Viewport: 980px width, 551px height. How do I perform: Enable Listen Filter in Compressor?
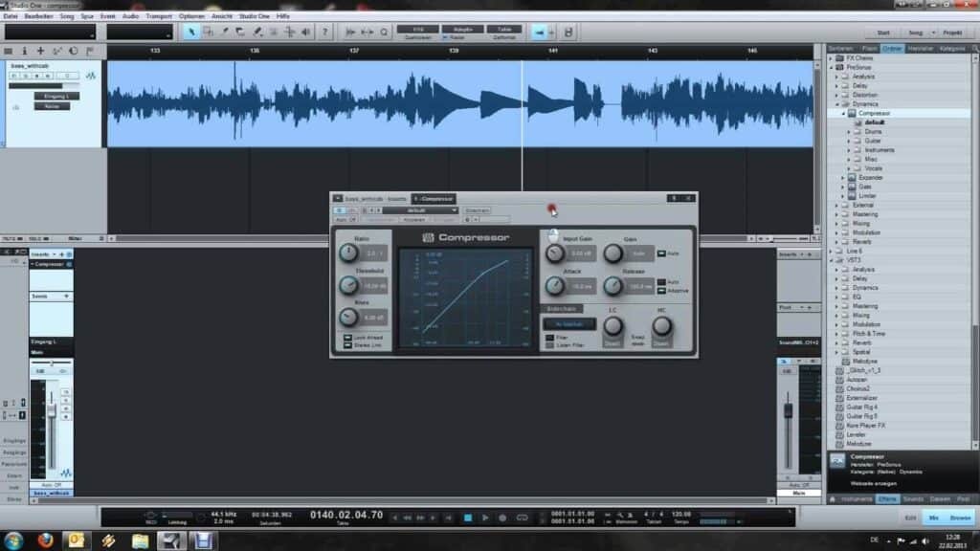(x=550, y=344)
